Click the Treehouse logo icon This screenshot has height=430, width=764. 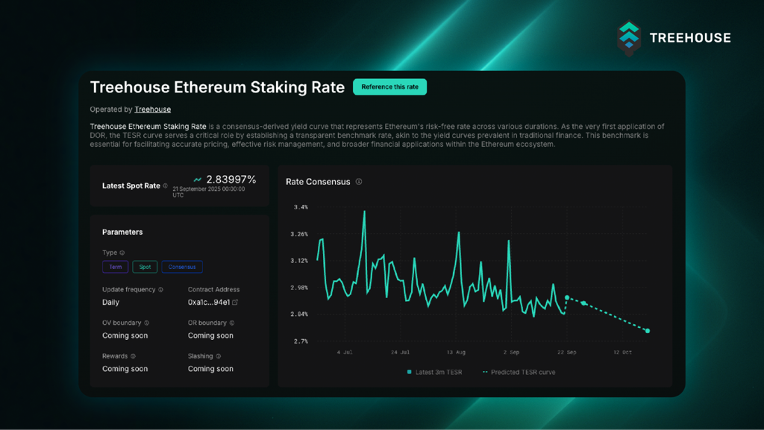pos(628,37)
